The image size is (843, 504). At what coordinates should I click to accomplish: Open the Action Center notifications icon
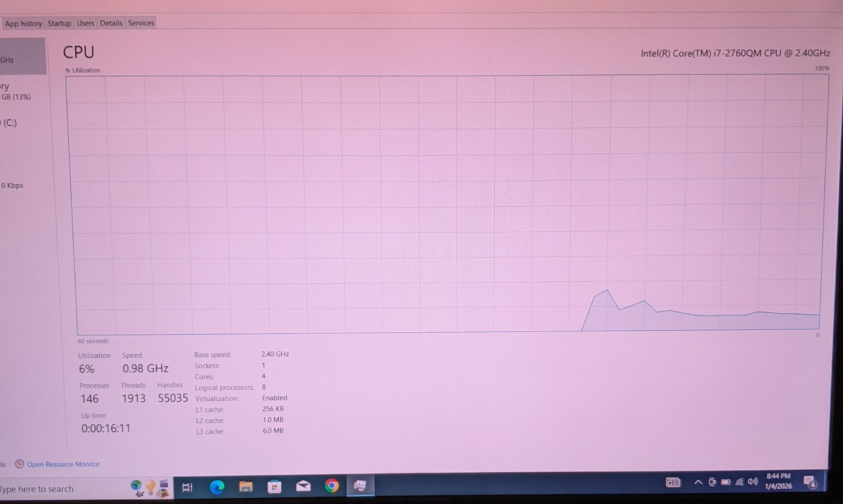pyautogui.click(x=810, y=481)
